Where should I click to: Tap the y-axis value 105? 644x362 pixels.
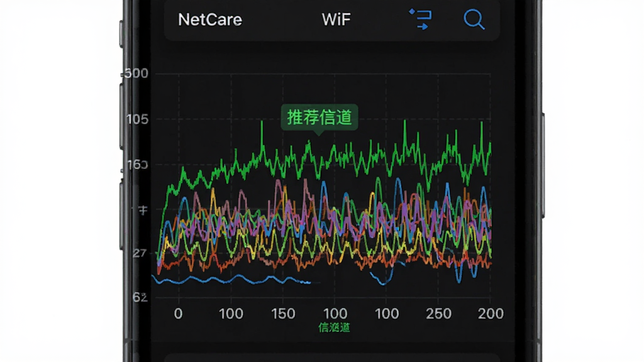pyautogui.click(x=137, y=119)
